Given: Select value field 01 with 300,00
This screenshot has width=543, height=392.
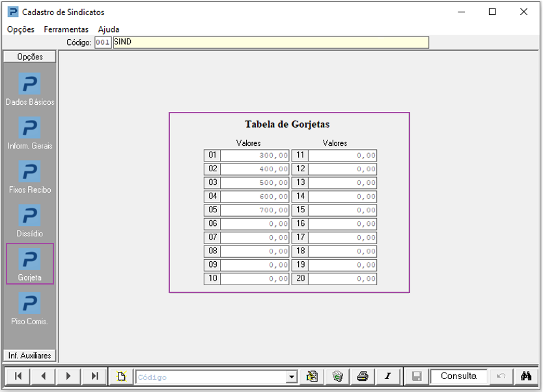Looking at the screenshot, I should click(x=255, y=156).
